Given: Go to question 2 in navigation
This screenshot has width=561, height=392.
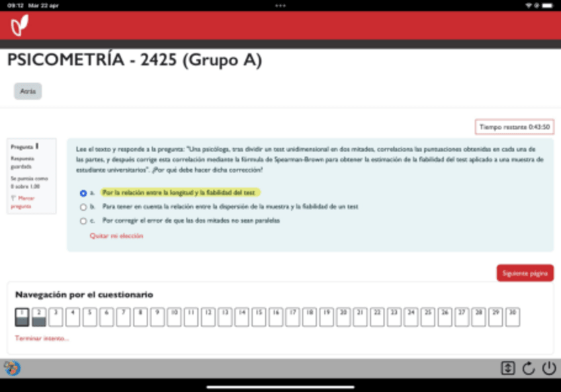Looking at the screenshot, I should point(39,317).
